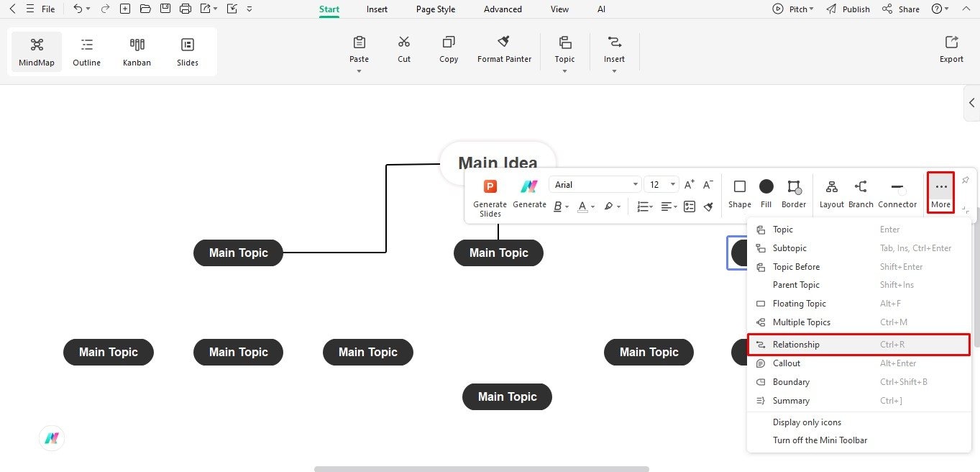Copy the selected topic
Screen dimensions: 980x472
[x=449, y=49]
